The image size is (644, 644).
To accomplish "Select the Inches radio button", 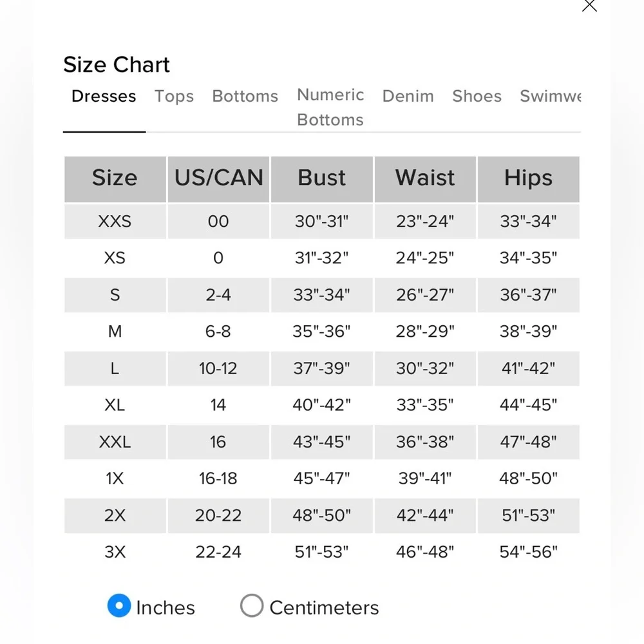I will pyautogui.click(x=119, y=605).
